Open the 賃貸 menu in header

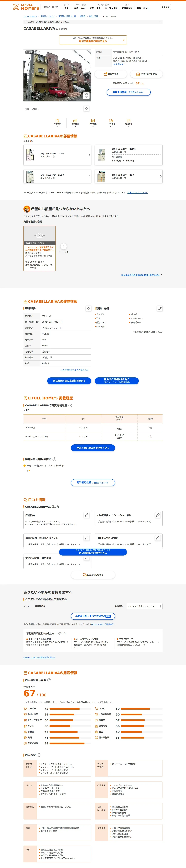click(x=66, y=8)
